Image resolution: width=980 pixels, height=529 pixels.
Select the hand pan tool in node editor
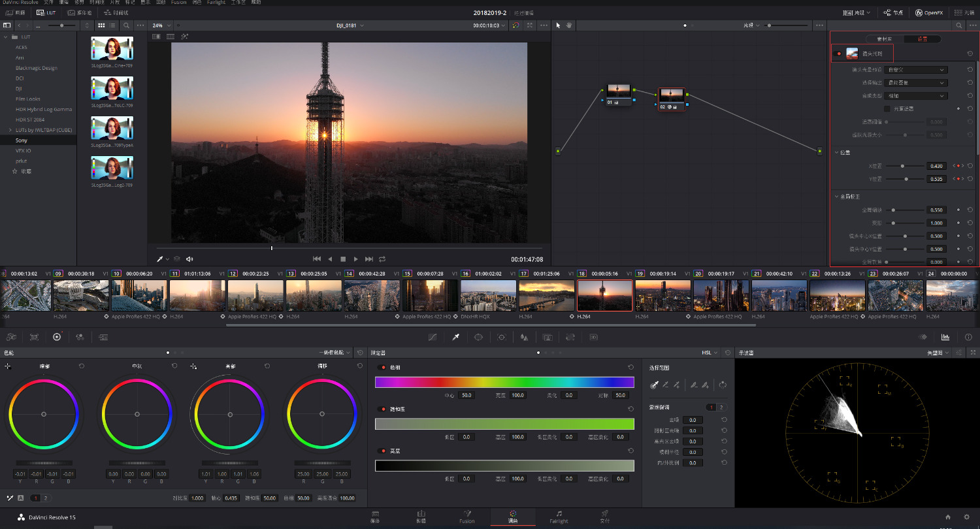click(569, 25)
